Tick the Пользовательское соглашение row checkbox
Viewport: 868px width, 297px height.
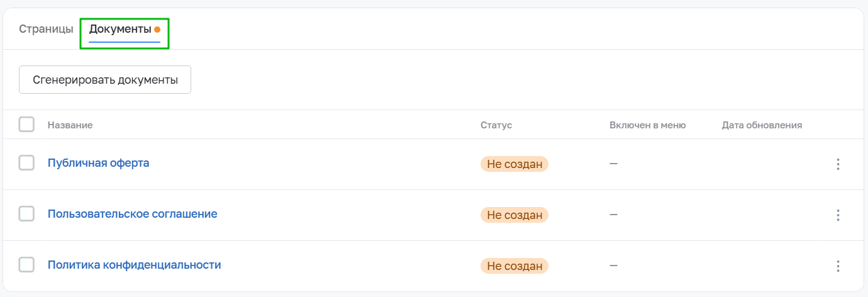(26, 214)
